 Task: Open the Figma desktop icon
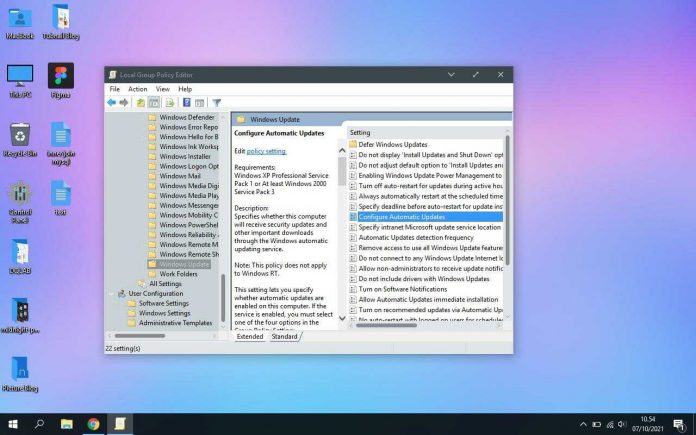pos(61,80)
